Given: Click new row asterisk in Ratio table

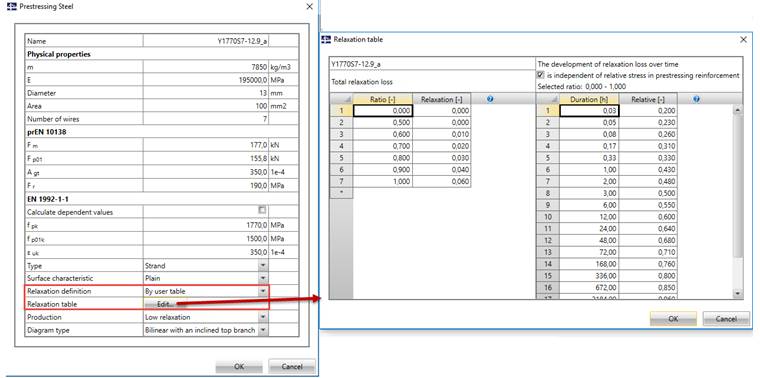Looking at the screenshot, I should click(x=341, y=192).
